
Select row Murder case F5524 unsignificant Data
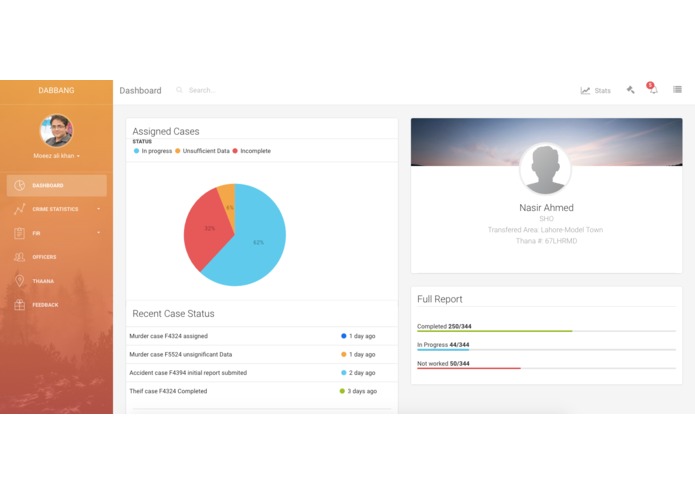262,354
